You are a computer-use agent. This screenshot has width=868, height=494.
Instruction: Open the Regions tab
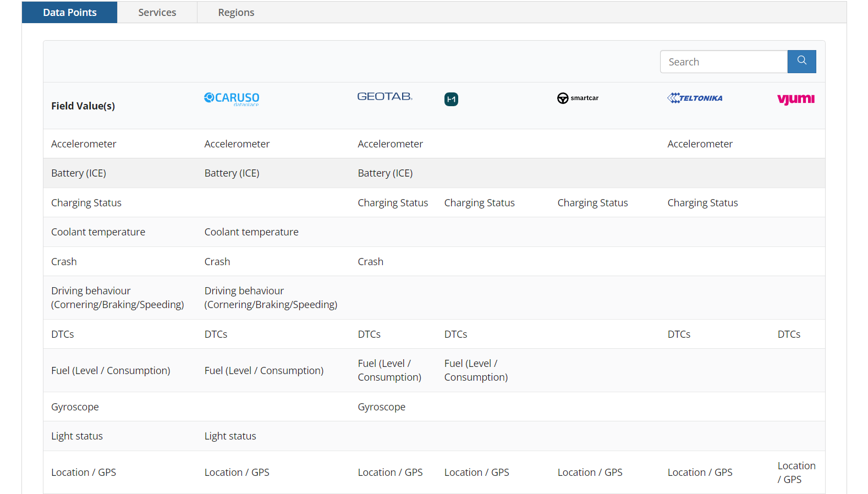click(x=236, y=12)
